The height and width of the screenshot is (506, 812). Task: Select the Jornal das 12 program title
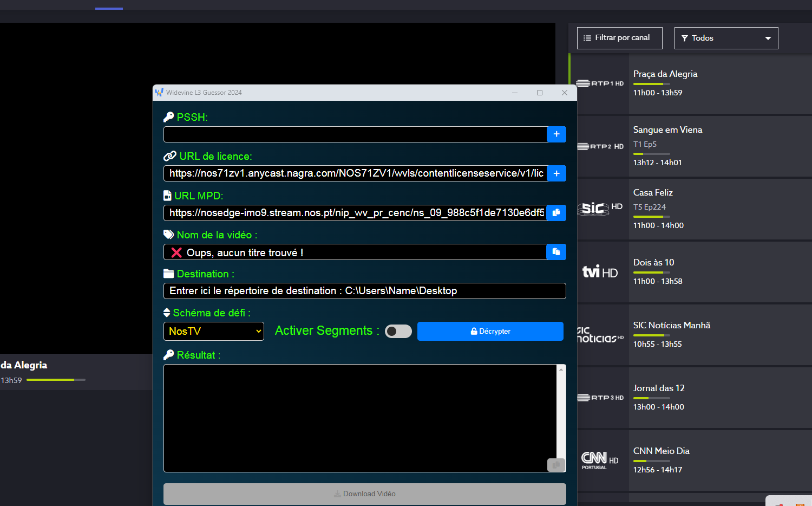point(659,388)
